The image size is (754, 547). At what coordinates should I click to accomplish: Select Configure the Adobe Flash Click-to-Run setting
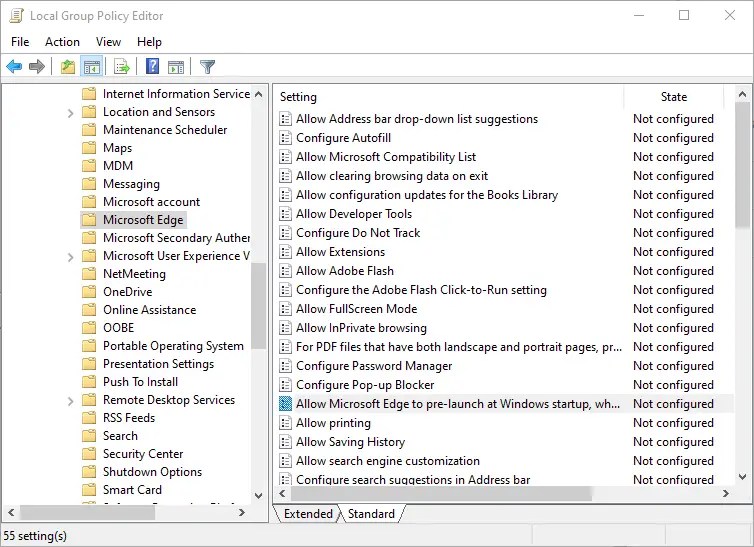(421, 290)
